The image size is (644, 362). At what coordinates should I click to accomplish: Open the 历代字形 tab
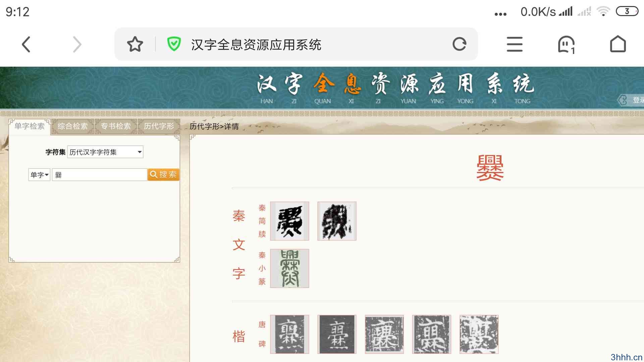pyautogui.click(x=159, y=126)
